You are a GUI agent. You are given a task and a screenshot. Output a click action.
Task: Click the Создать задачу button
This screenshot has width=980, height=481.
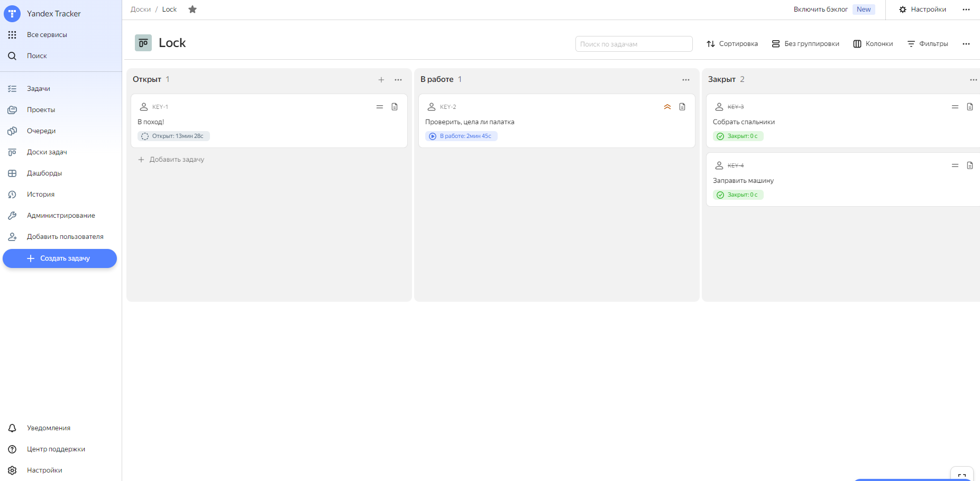pyautogui.click(x=60, y=258)
